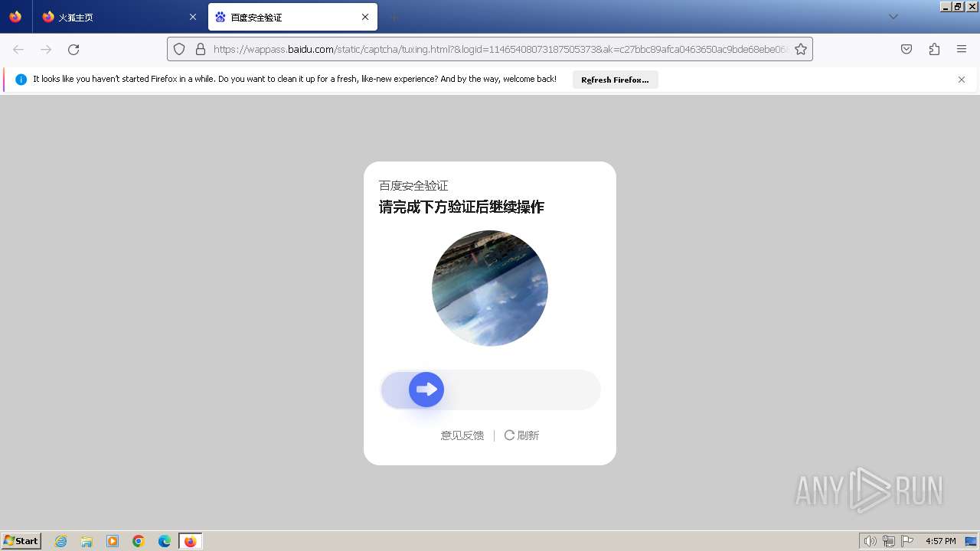The height and width of the screenshot is (551, 980).
Task: Click the Refresh Firefox… button
Action: pos(615,80)
